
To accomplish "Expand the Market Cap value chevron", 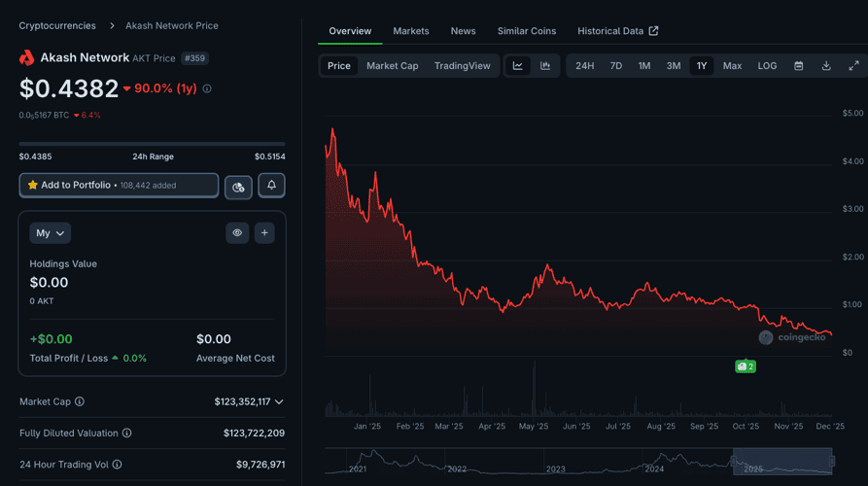I will [280, 401].
